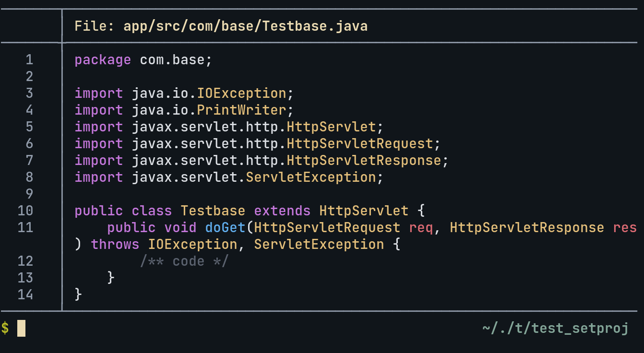
Task: Click HttpServletResponse in the line 7 import
Action: tap(364, 160)
